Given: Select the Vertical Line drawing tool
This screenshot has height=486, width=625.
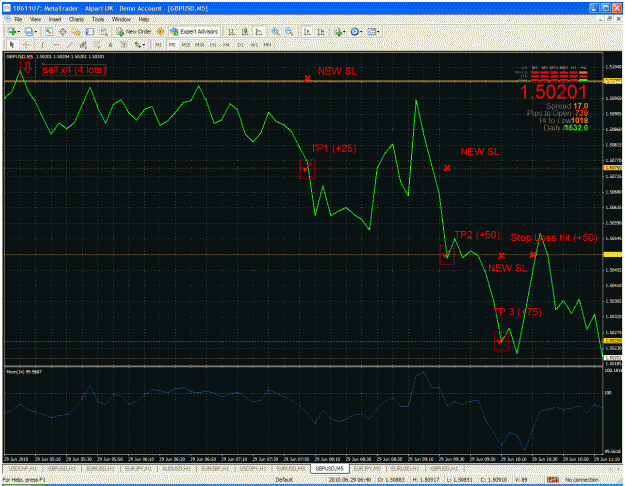Looking at the screenshot, I should pyautogui.click(x=42, y=45).
